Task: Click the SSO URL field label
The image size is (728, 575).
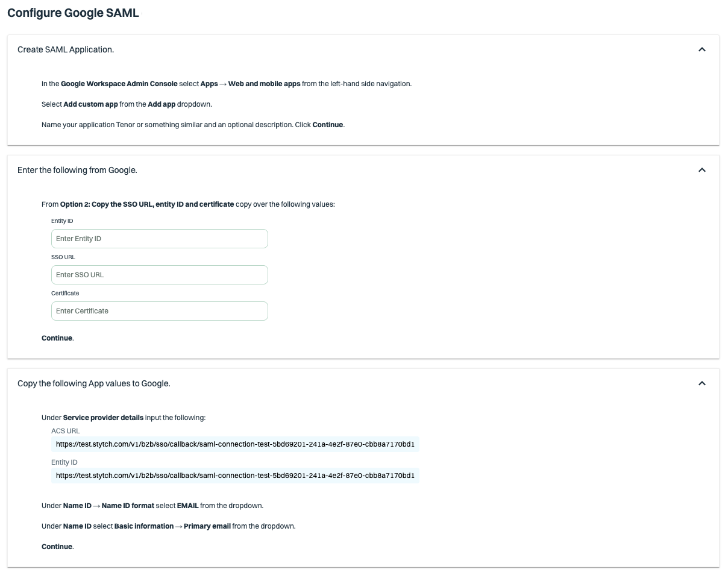Action: [x=63, y=257]
